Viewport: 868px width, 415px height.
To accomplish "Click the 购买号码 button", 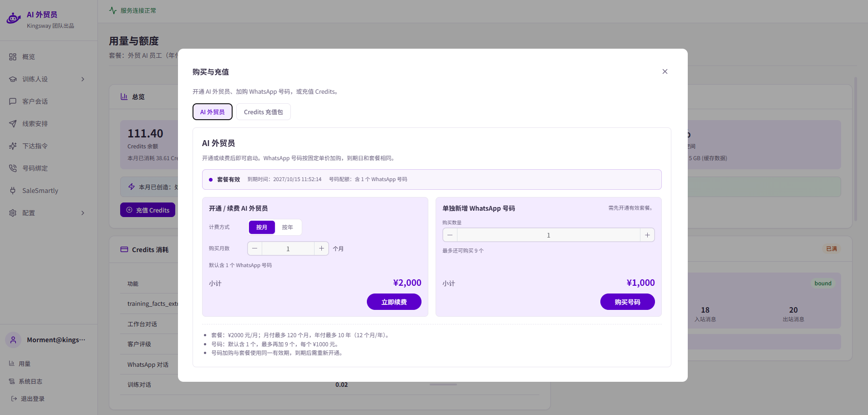I will [628, 302].
